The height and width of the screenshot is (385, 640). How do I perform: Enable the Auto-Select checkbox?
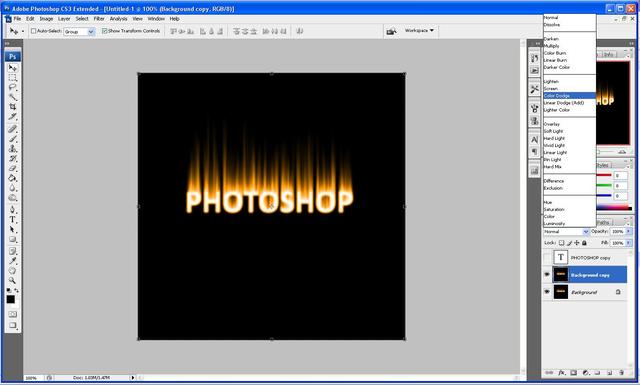(x=34, y=31)
